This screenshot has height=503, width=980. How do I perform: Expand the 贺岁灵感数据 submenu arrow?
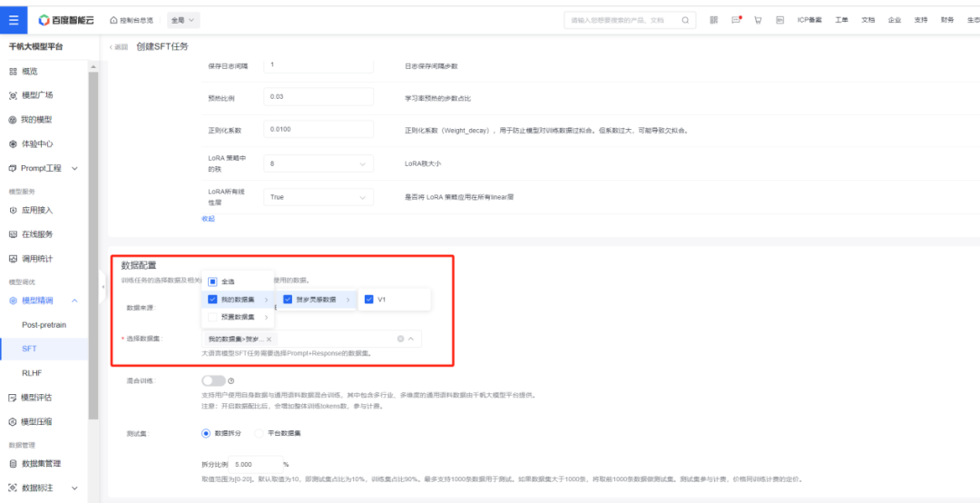point(348,300)
